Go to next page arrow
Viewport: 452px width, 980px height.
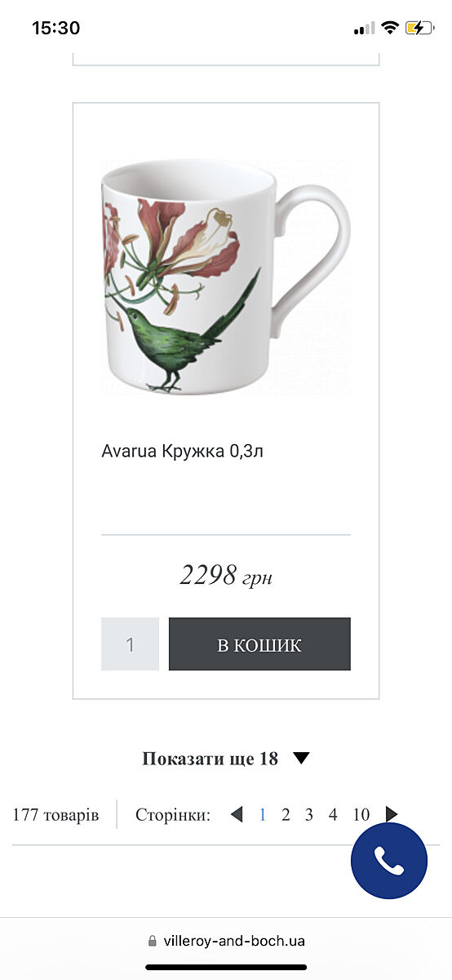click(x=392, y=814)
